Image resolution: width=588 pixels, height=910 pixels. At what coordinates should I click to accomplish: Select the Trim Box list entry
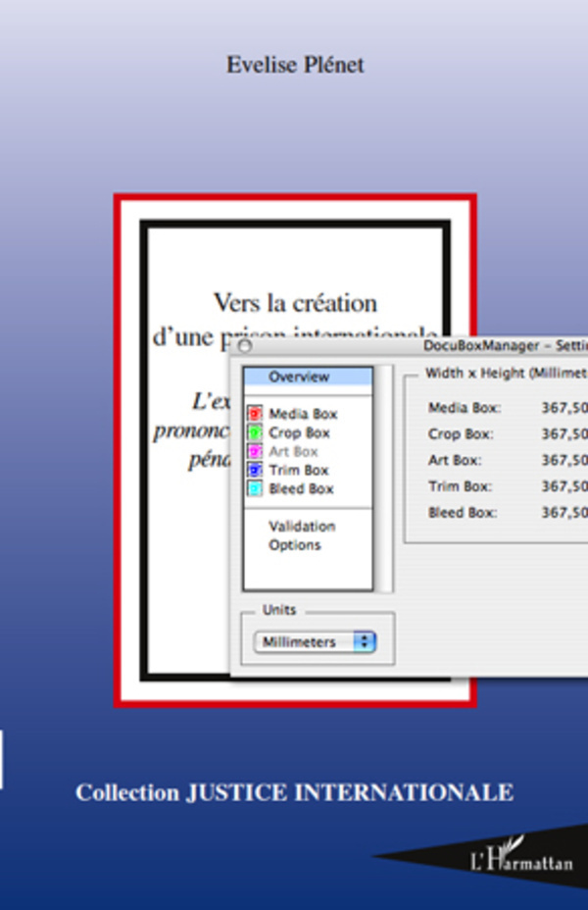(299, 470)
